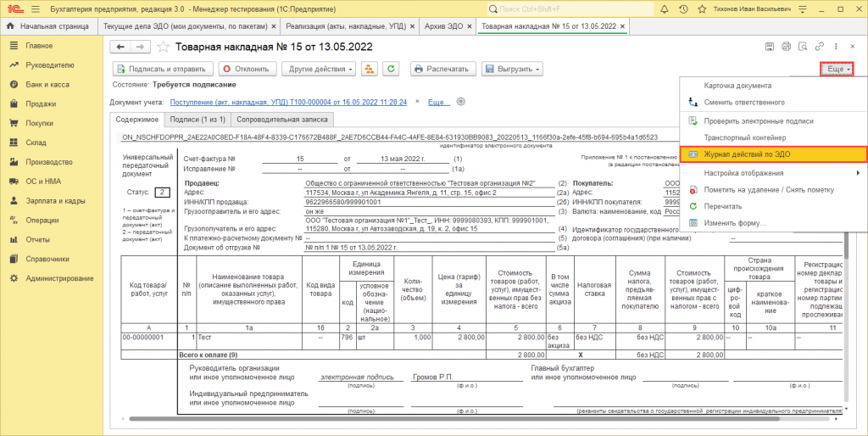This screenshot has height=436, width=868.
Task: Refresh the document with green arrow button
Action: coord(392,69)
